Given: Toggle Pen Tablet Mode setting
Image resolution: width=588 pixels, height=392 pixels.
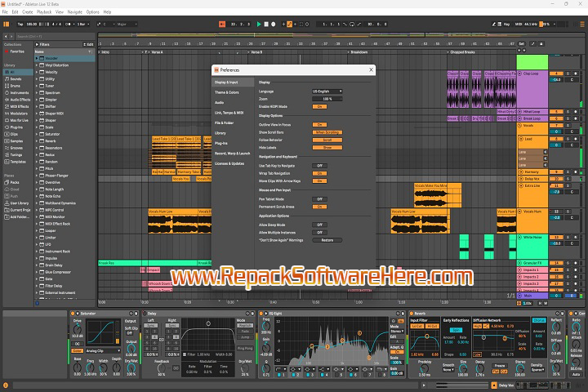Looking at the screenshot, I should pyautogui.click(x=319, y=198).
